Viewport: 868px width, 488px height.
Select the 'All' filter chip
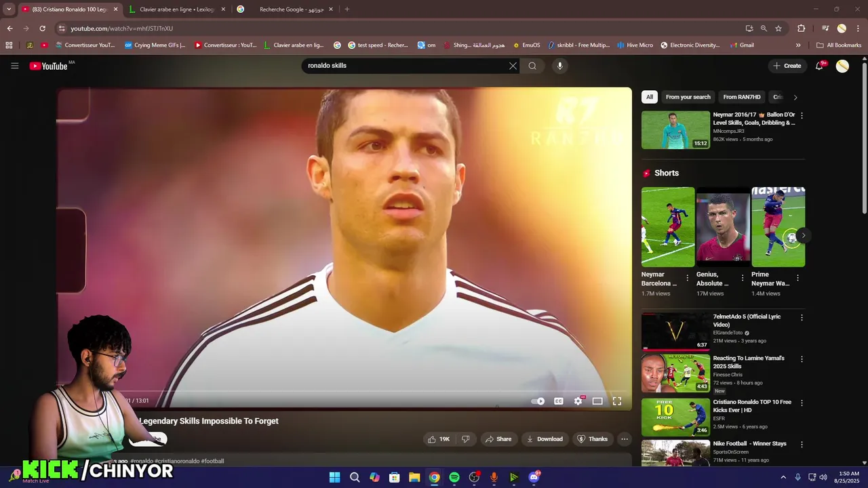[x=650, y=97]
